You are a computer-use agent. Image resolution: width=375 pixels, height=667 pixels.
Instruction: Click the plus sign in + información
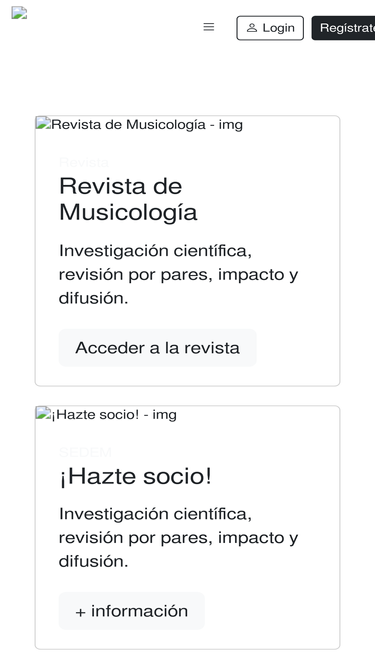80,612
